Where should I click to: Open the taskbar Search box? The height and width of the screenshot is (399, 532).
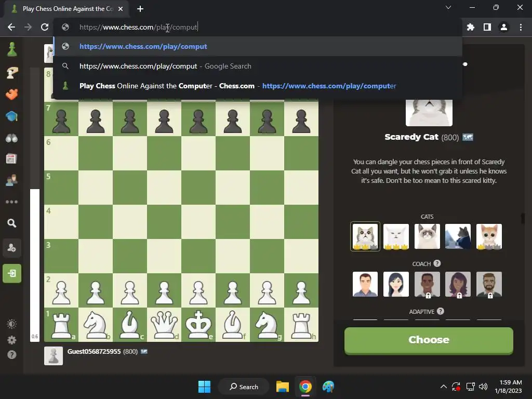tap(244, 387)
